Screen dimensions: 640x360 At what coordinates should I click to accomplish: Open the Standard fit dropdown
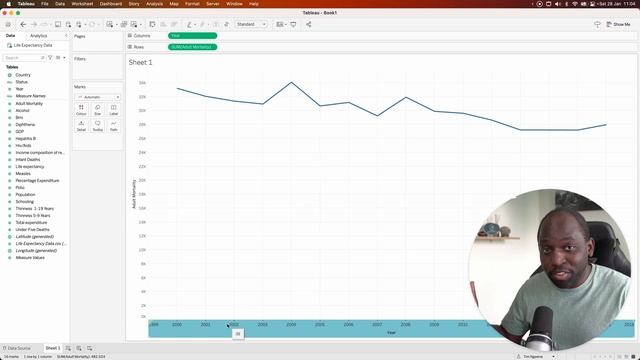coord(251,24)
